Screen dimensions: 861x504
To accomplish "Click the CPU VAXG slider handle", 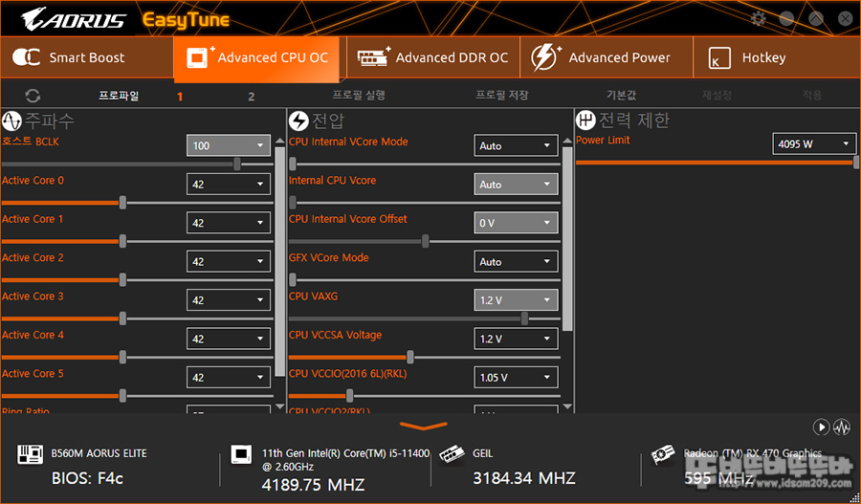I will coord(525,318).
